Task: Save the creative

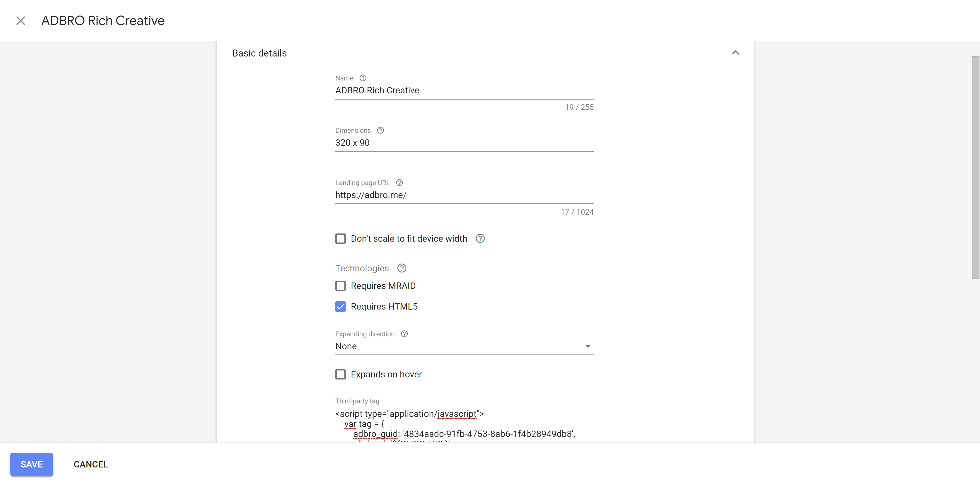Action: coord(31,464)
